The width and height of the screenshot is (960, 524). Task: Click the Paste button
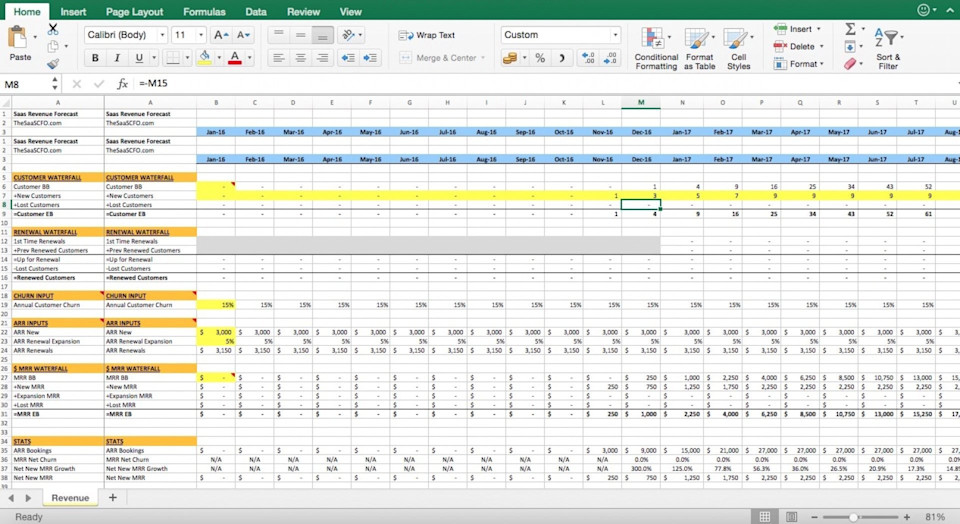[20, 43]
